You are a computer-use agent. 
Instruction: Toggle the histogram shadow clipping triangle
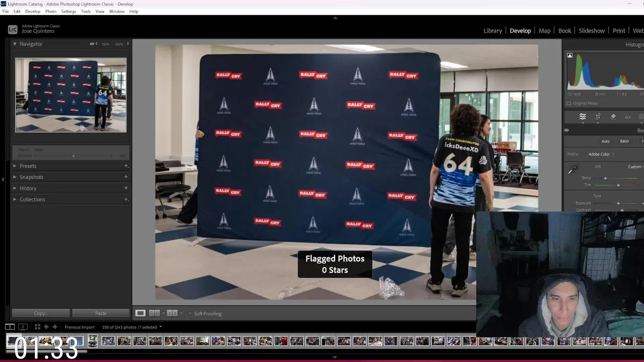(570, 55)
